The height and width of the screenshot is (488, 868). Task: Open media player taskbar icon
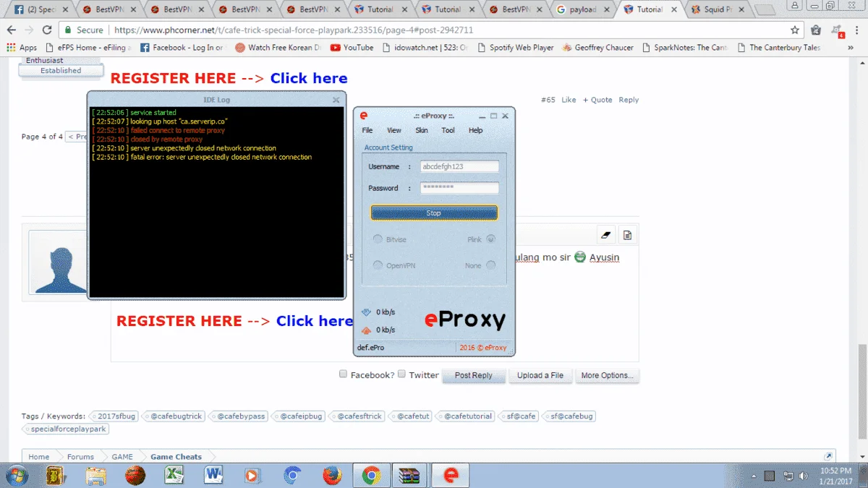tap(252, 475)
